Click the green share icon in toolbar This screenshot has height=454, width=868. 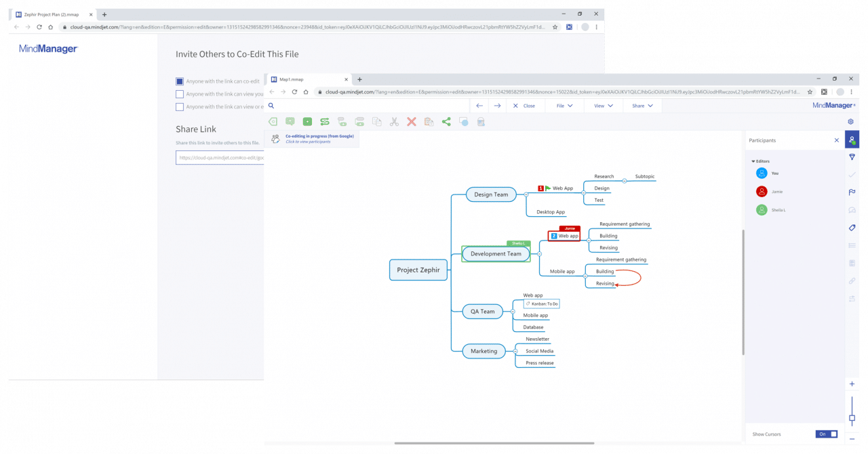(x=446, y=122)
